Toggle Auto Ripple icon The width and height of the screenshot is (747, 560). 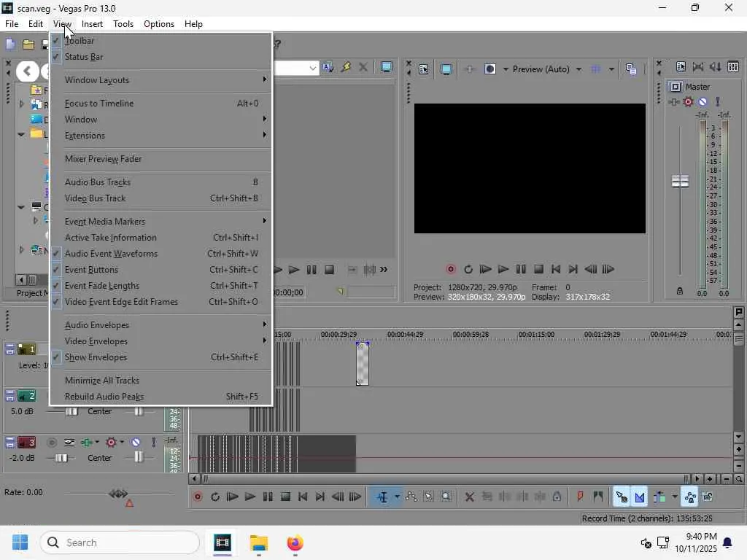(x=659, y=497)
